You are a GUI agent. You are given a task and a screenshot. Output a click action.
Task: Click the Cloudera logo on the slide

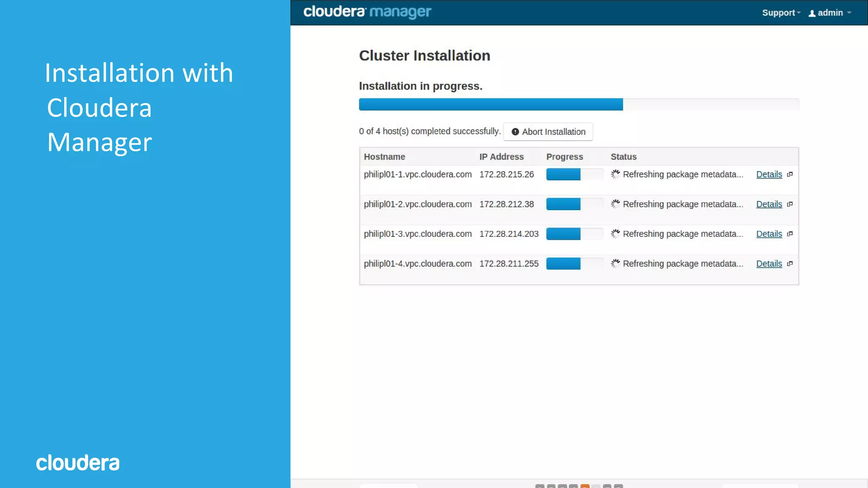(78, 463)
